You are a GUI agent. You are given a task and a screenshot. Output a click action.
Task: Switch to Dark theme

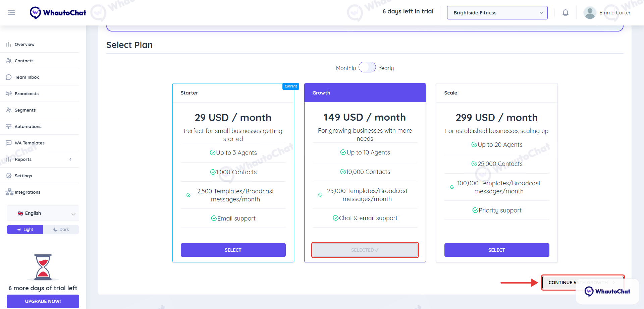(x=61, y=230)
